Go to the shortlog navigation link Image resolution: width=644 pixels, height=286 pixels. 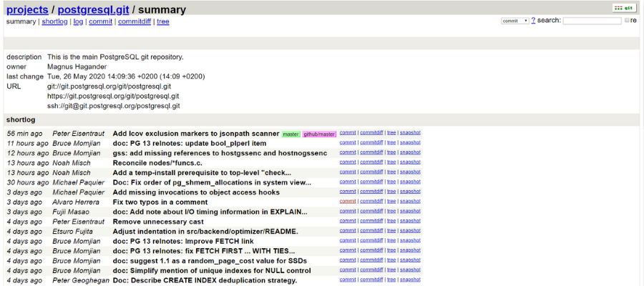[54, 21]
